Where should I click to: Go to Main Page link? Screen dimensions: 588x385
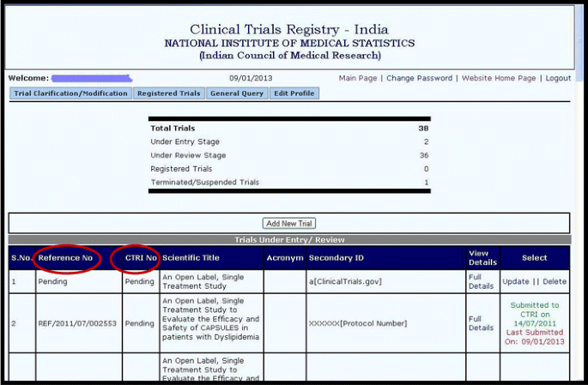pyautogui.click(x=358, y=78)
